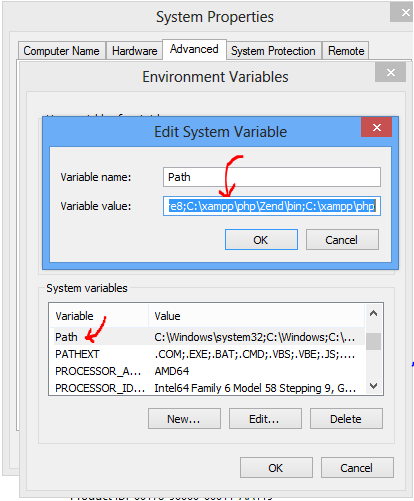Image resolution: width=414 pixels, height=501 pixels.
Task: Click New... under System variables
Action: [184, 419]
